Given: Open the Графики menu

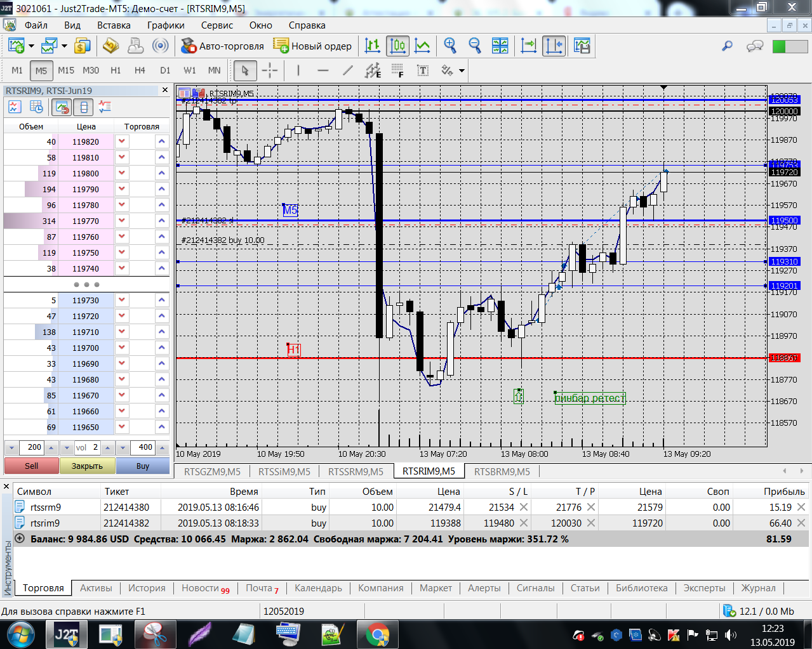Looking at the screenshot, I should point(166,25).
